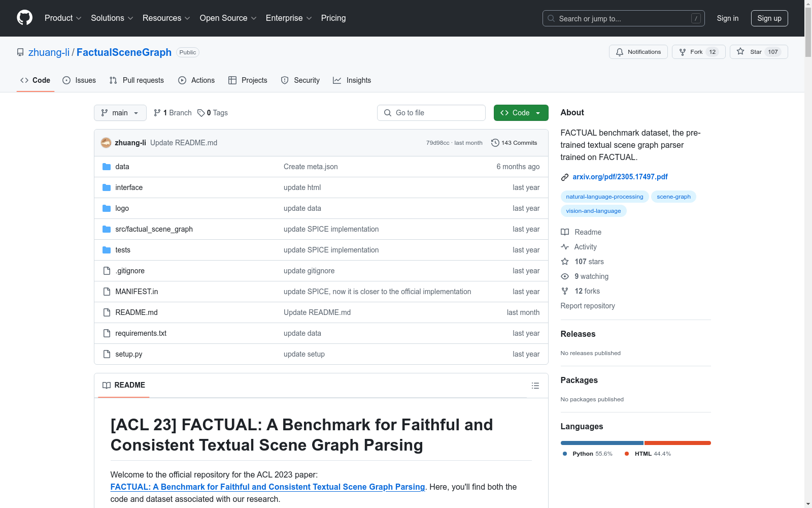Click the blue Python language bar segment
The image size is (812, 508).
[x=602, y=443]
